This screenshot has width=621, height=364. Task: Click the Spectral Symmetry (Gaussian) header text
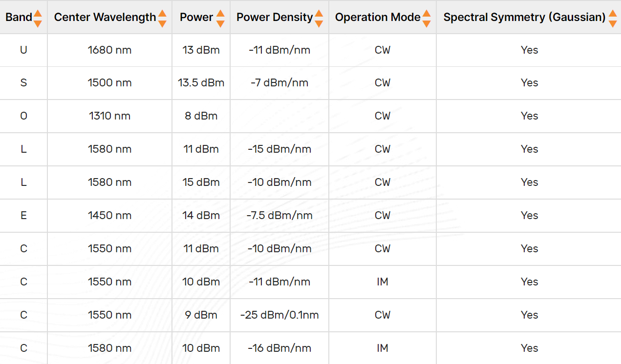point(524,18)
